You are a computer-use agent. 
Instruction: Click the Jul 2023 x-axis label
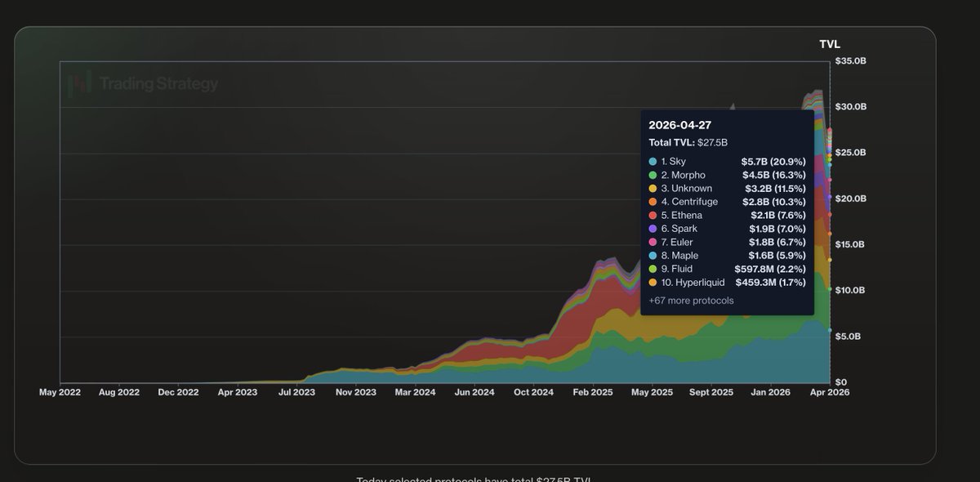(x=296, y=392)
